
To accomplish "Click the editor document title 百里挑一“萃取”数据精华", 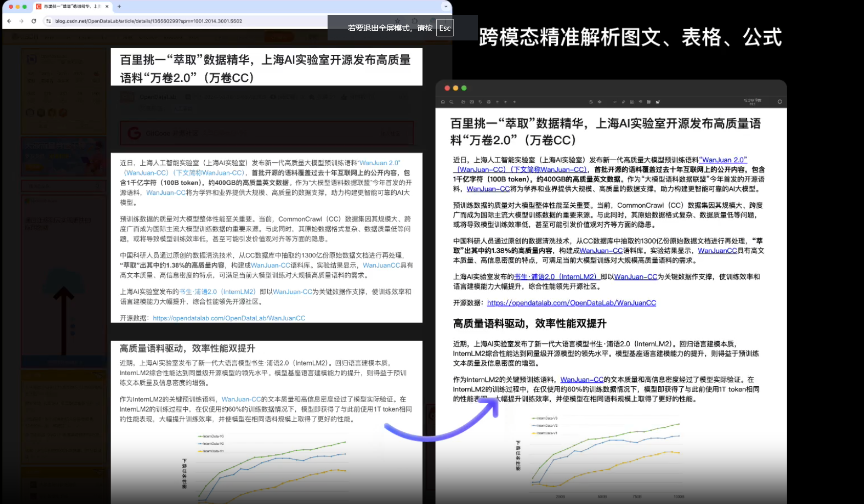I will 606,132.
